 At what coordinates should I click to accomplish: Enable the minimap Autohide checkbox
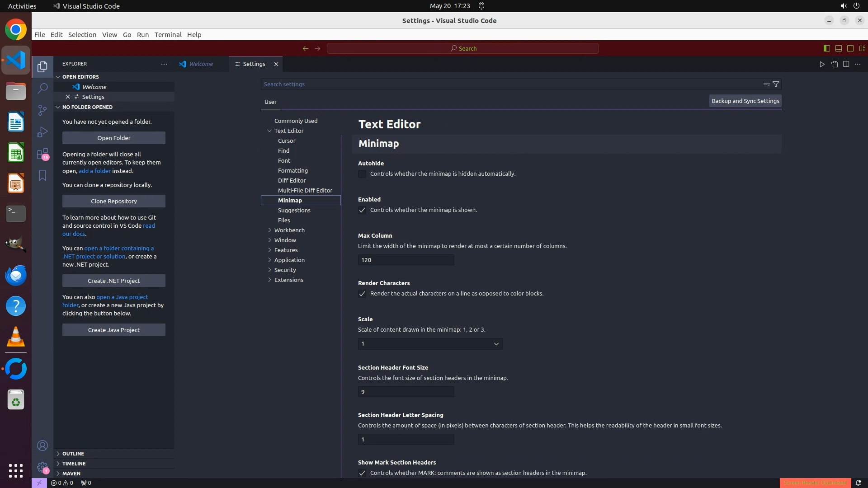click(362, 174)
